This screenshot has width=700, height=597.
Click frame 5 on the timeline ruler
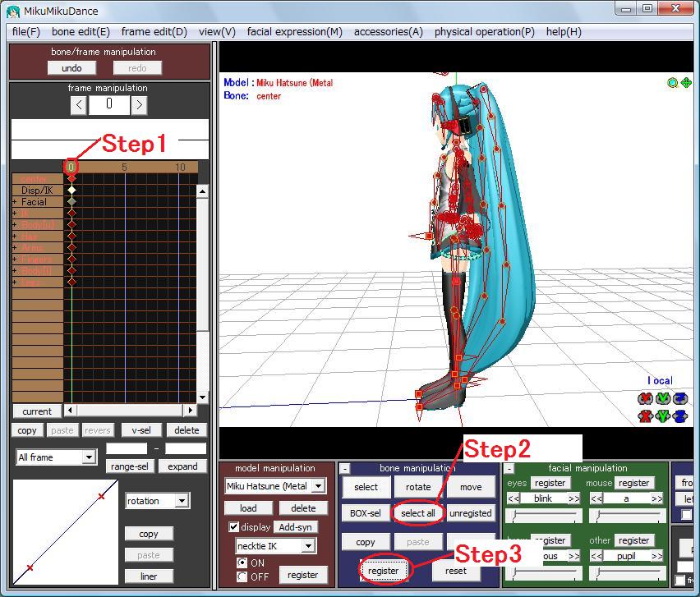125,167
